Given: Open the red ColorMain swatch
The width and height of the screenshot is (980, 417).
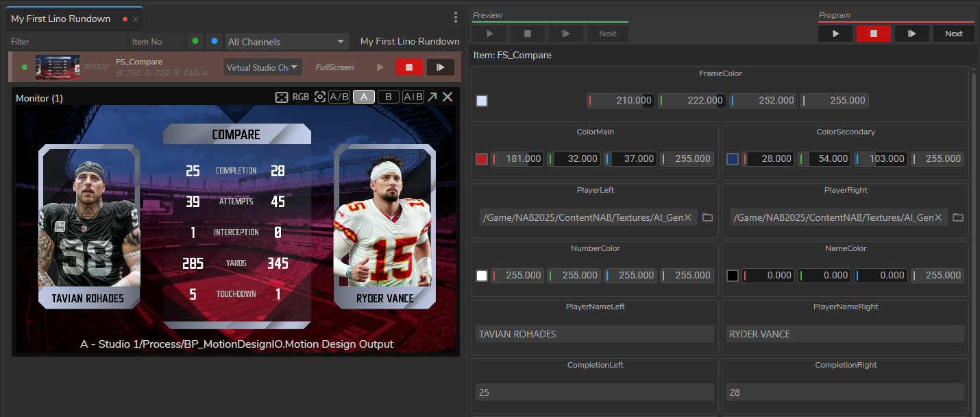Looking at the screenshot, I should (x=482, y=159).
